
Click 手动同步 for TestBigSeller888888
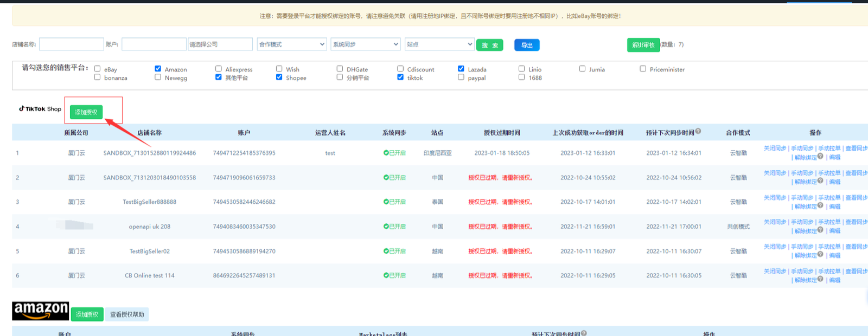point(802,198)
